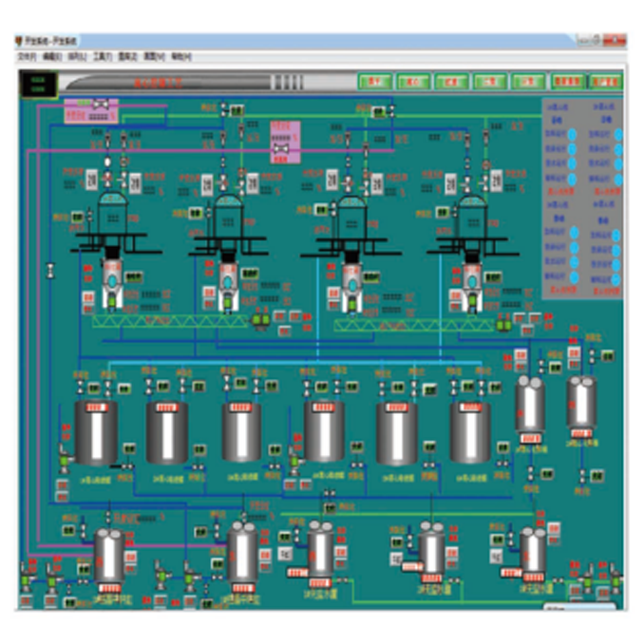Click the pink valve box at top left
Viewport: 644px width, 644px height.
91,110
